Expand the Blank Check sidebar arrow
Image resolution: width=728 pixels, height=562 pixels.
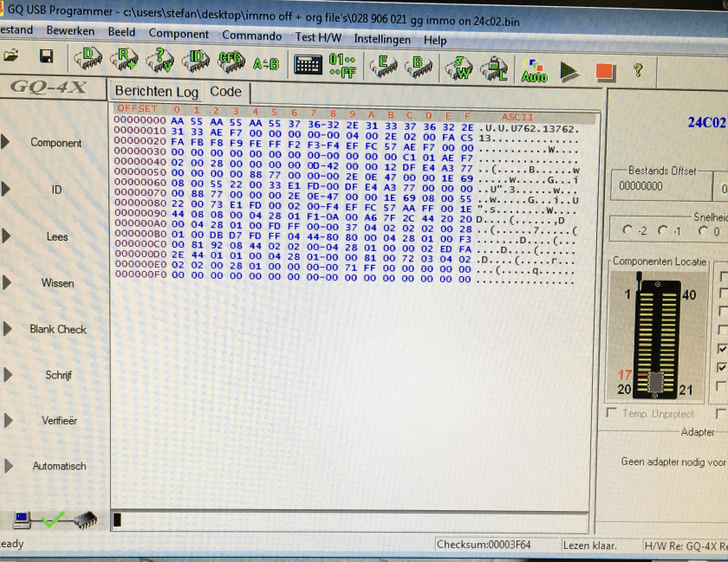tap(7, 329)
